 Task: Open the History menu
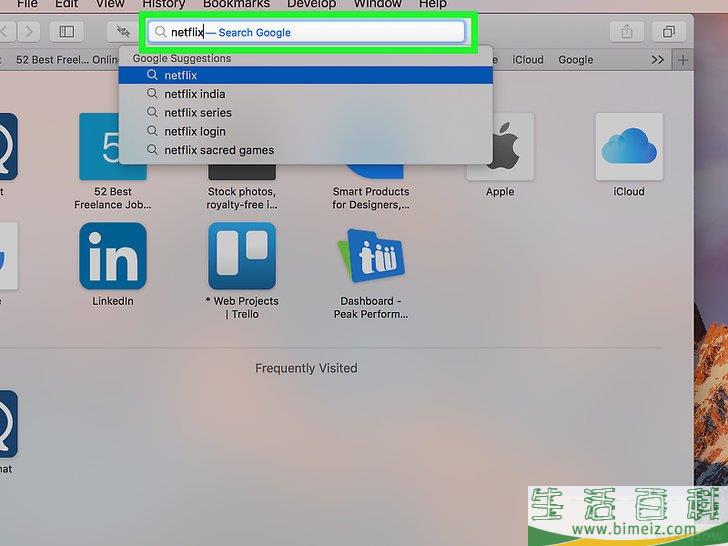163,4
